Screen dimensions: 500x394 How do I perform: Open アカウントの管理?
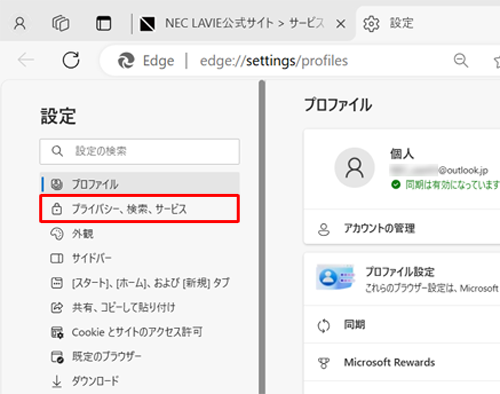point(402,228)
